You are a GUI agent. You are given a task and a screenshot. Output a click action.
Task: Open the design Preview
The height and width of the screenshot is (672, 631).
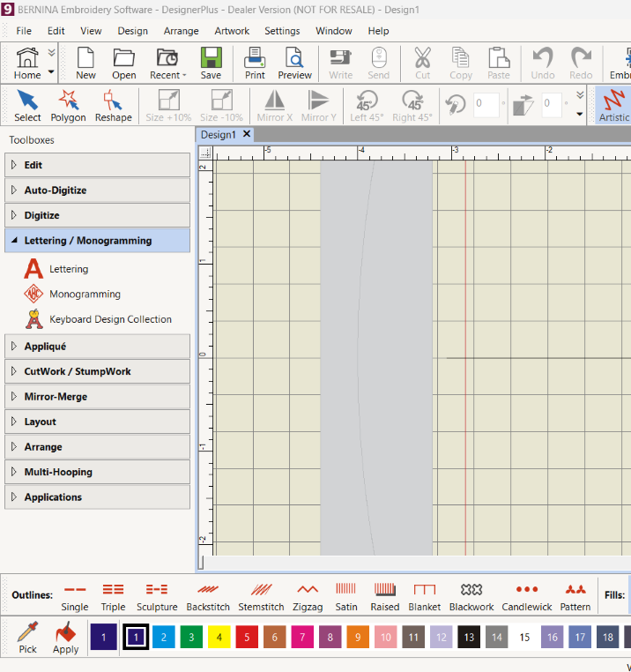294,63
